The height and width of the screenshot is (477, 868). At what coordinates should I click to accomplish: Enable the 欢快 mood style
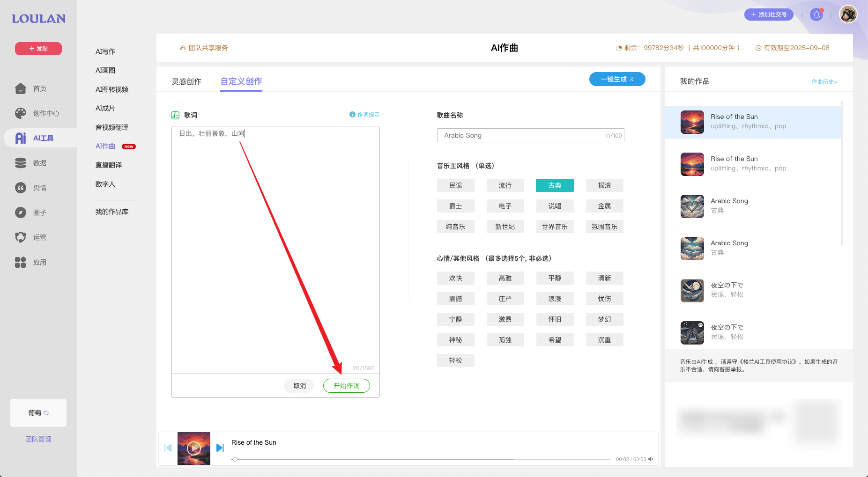click(455, 278)
